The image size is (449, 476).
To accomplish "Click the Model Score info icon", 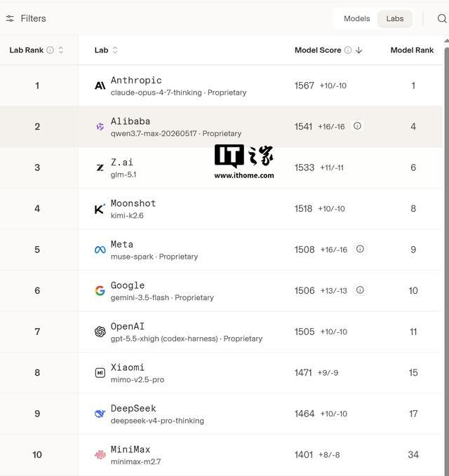I will [348, 50].
